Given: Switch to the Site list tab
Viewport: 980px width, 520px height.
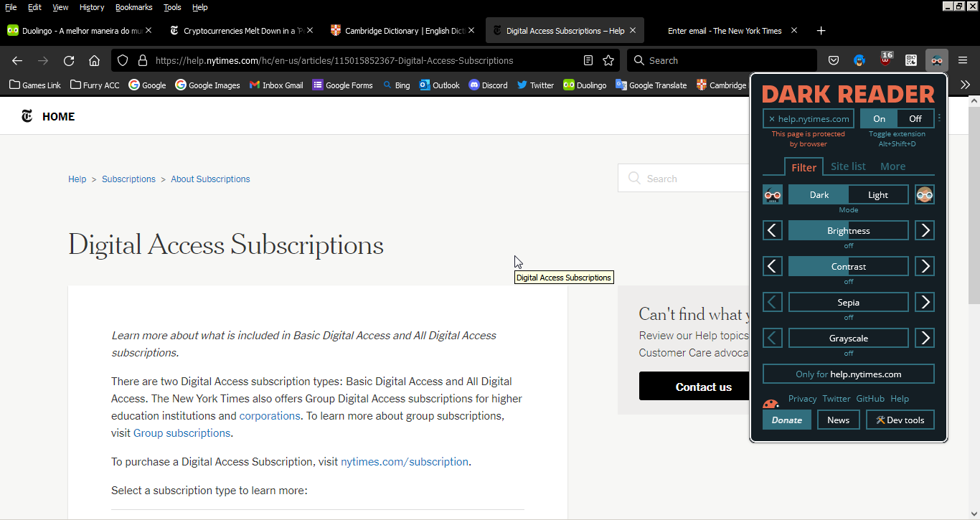Looking at the screenshot, I should [848, 166].
